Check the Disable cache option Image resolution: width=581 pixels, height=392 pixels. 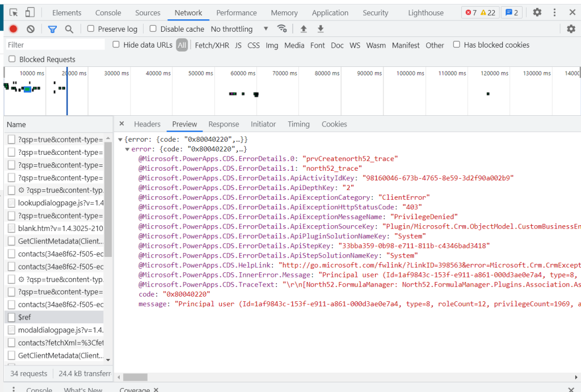click(153, 29)
